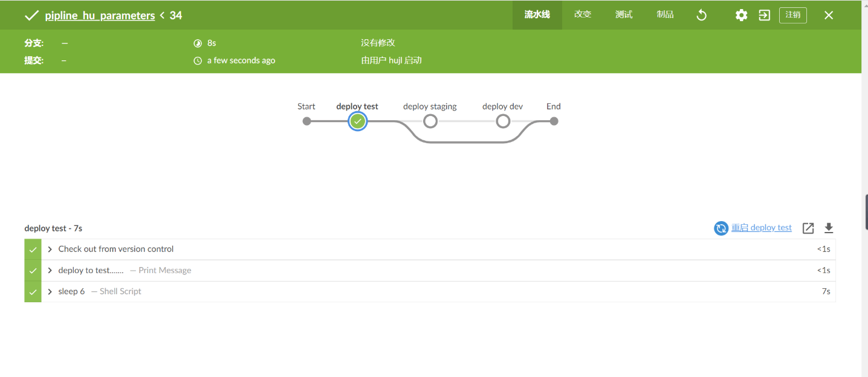Screen dimensions: 868x377
Task: Switch to the 改变 tab
Action: click(583, 14)
